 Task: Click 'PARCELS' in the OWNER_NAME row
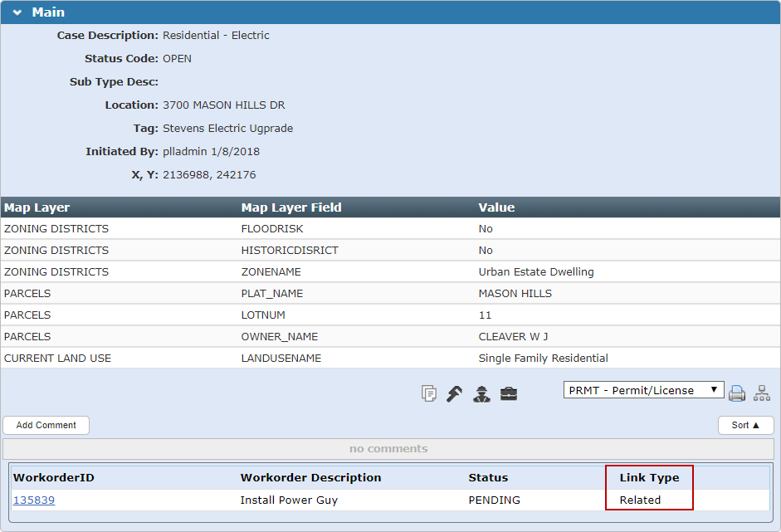(x=27, y=337)
